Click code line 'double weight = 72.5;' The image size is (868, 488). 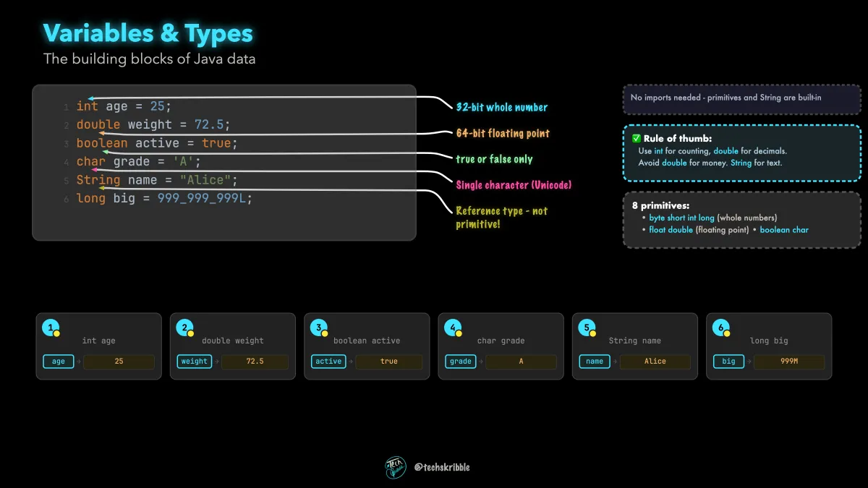(x=153, y=124)
